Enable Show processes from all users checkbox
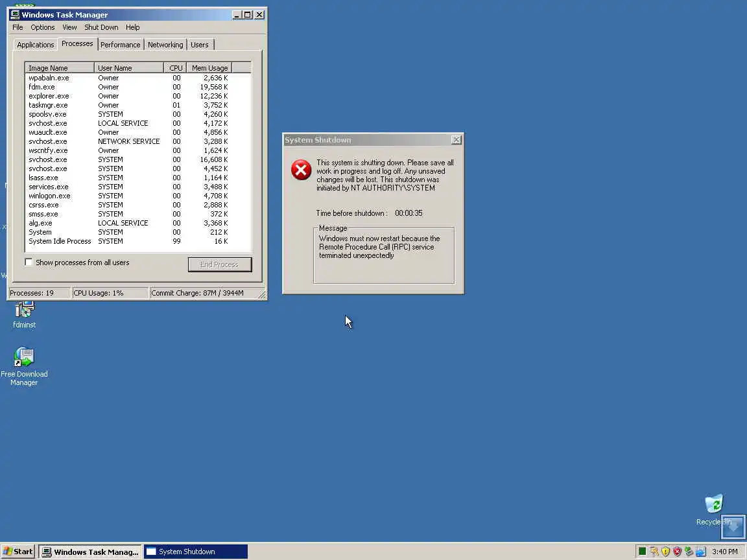Viewport: 747px width, 560px height. click(29, 262)
